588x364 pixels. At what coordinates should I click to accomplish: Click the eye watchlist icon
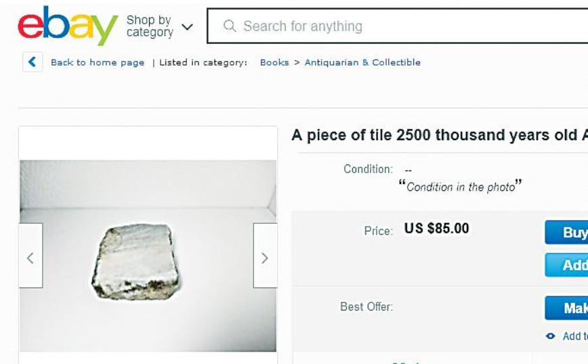(x=551, y=336)
